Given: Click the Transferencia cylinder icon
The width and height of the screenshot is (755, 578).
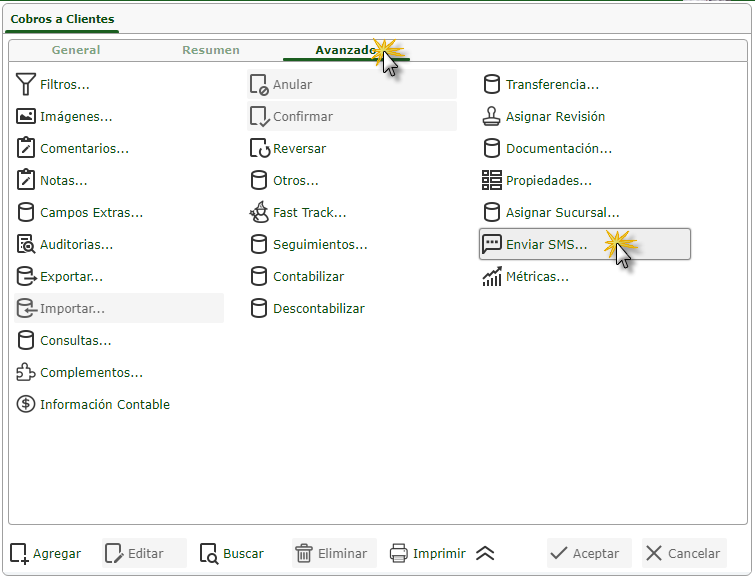Looking at the screenshot, I should click(x=492, y=84).
